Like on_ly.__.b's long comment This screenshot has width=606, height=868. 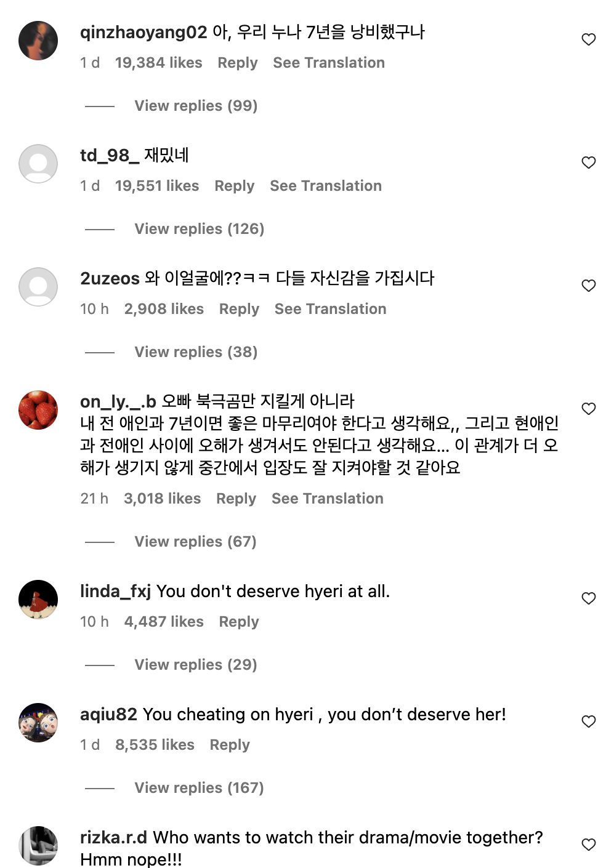coord(589,409)
